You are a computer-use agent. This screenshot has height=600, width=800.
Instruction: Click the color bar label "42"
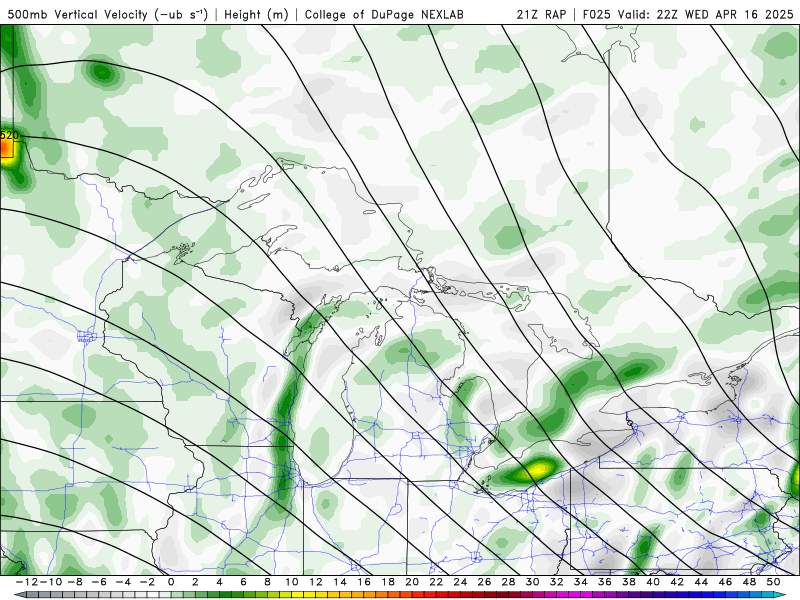pyautogui.click(x=677, y=582)
